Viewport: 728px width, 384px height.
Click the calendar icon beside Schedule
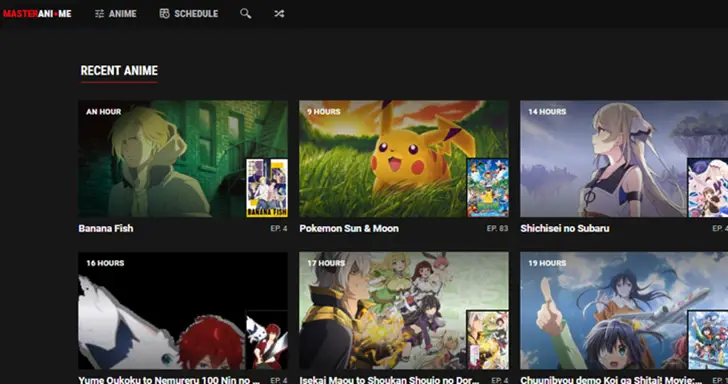coord(164,13)
